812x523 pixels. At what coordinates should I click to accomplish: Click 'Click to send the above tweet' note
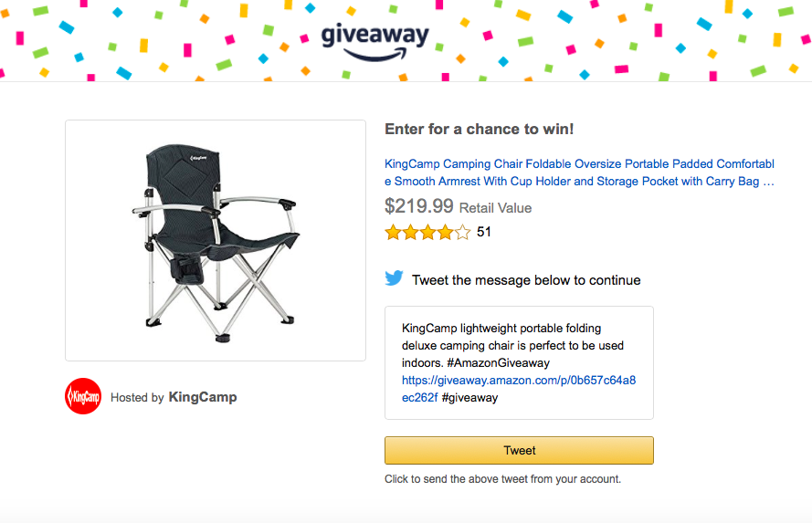(502, 479)
